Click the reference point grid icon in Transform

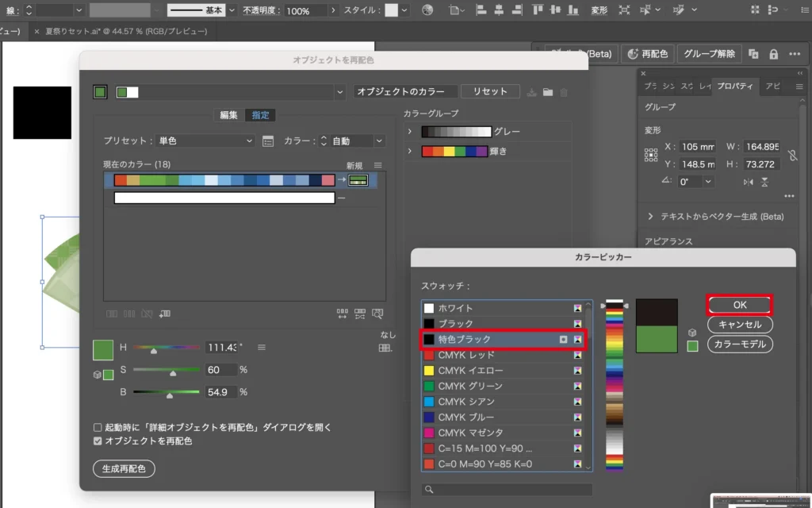(651, 156)
